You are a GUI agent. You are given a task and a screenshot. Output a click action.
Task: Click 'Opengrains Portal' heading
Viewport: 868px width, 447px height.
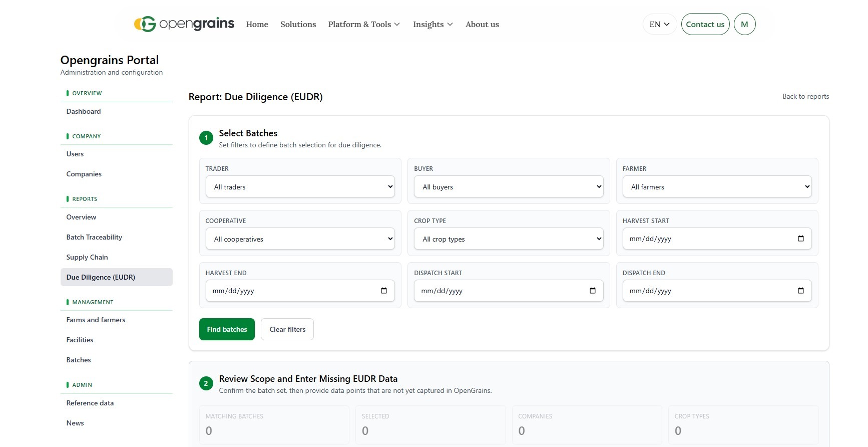(x=110, y=60)
